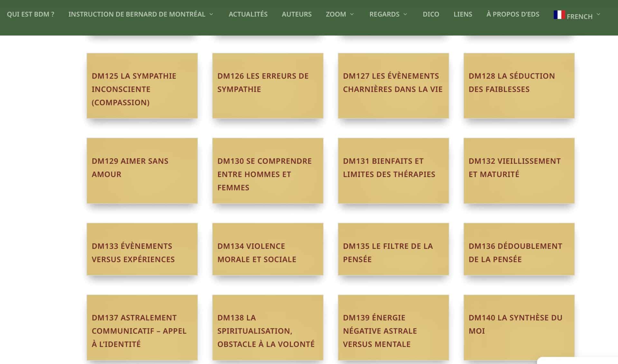Open the Auteurs page
618x364 pixels.
tap(296, 14)
